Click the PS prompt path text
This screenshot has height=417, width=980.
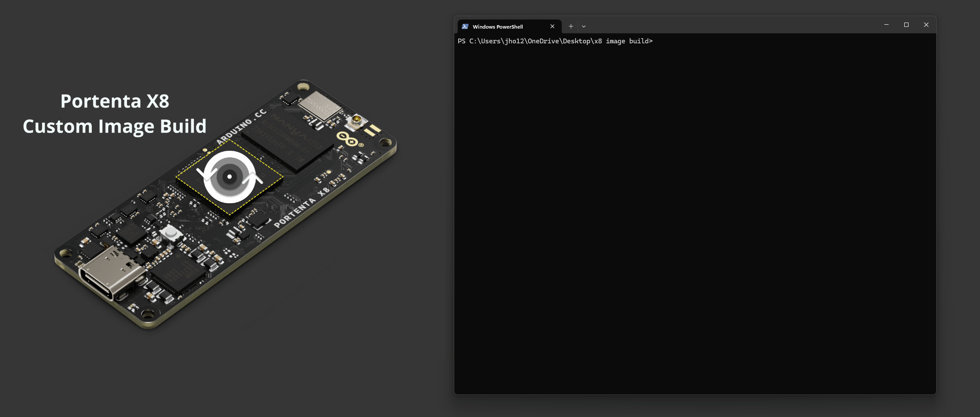click(554, 41)
